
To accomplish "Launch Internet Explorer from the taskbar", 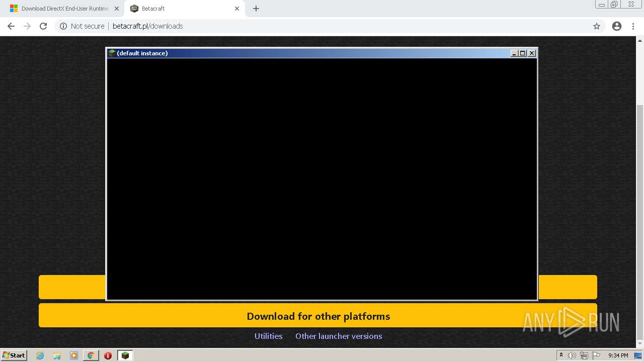I will 40,355.
